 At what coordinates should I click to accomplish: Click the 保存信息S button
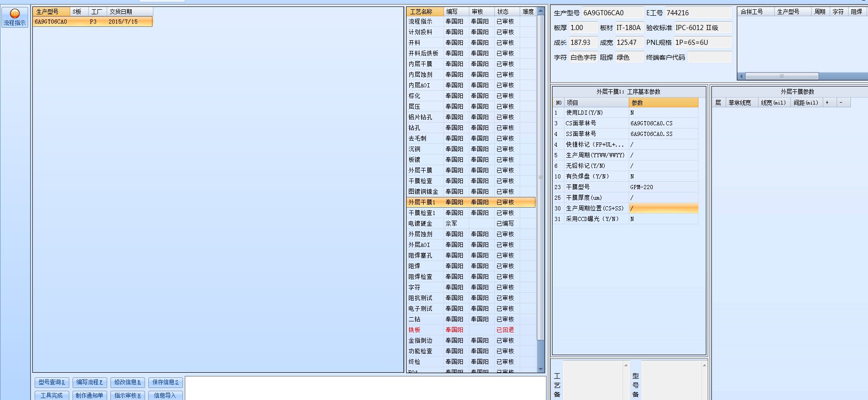click(165, 382)
